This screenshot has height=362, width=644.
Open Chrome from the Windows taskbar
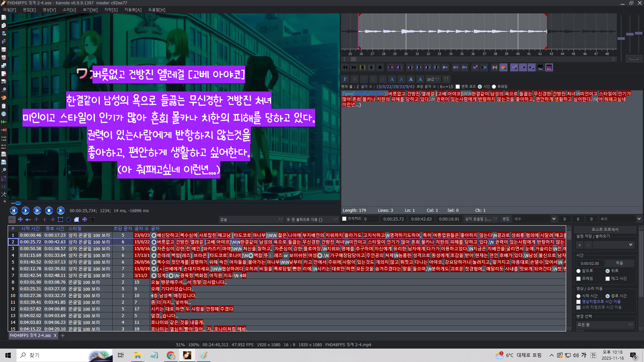click(171, 355)
